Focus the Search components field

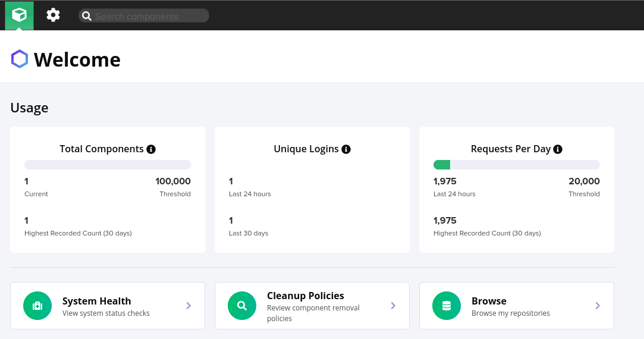144,16
